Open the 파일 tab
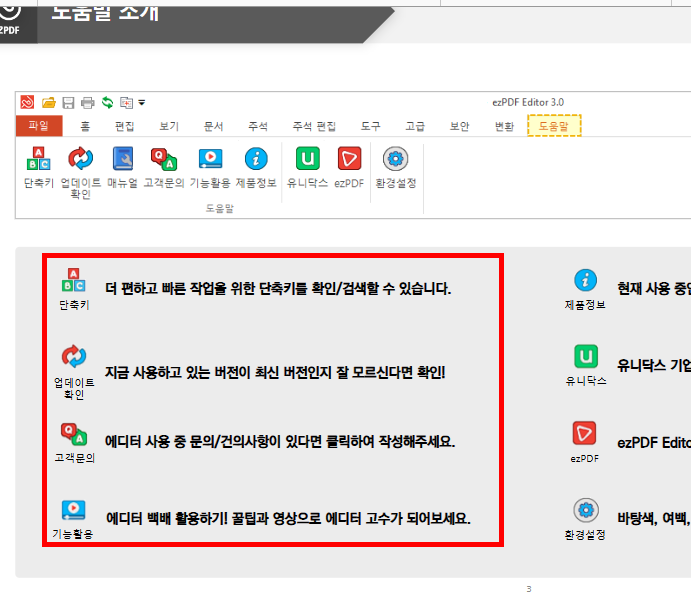691x595 pixels. click(39, 126)
